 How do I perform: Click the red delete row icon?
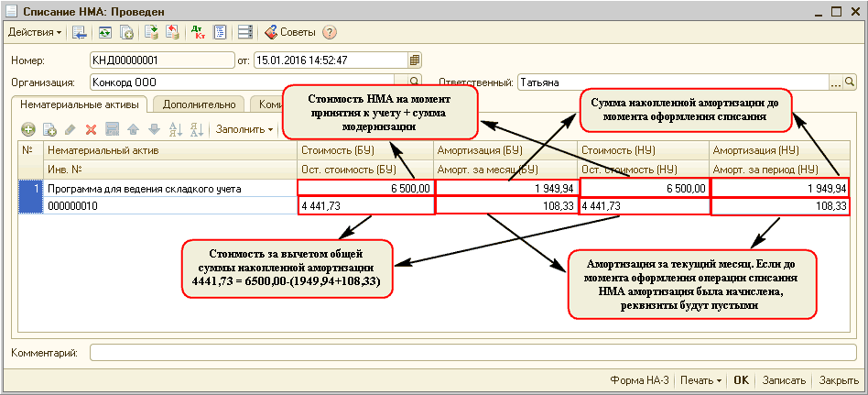coord(91,130)
